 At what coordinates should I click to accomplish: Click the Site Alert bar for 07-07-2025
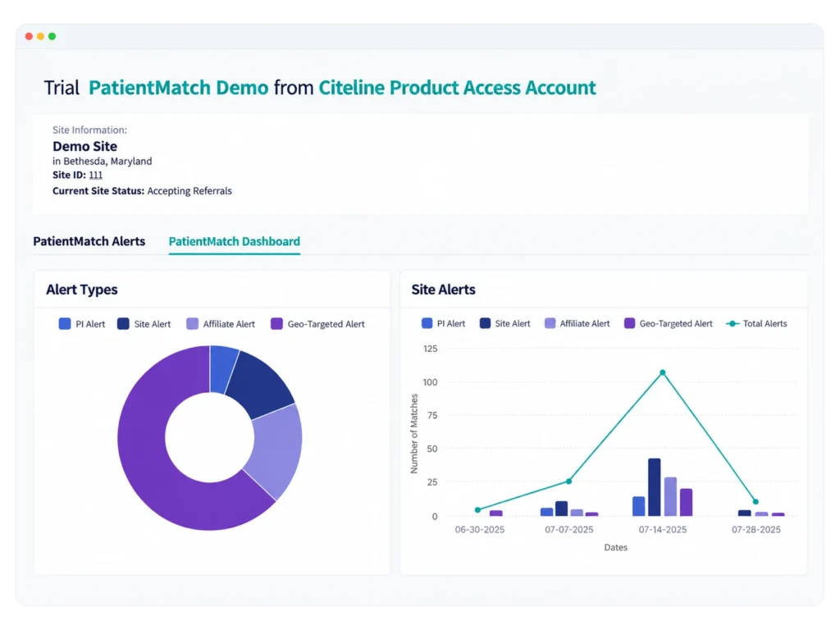click(561, 509)
